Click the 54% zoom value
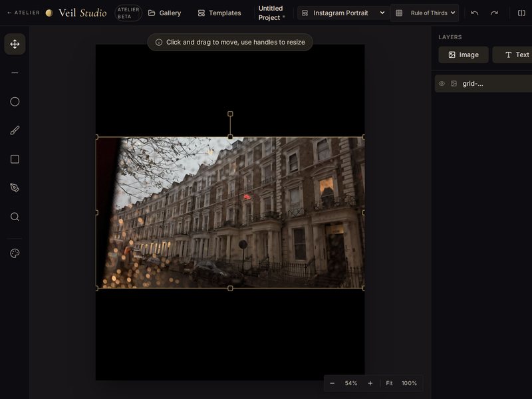Screen dimensions: 532x399 351,383
